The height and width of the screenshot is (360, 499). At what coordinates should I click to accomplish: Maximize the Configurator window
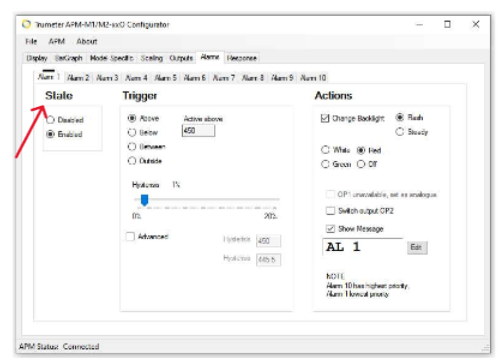[x=447, y=24]
